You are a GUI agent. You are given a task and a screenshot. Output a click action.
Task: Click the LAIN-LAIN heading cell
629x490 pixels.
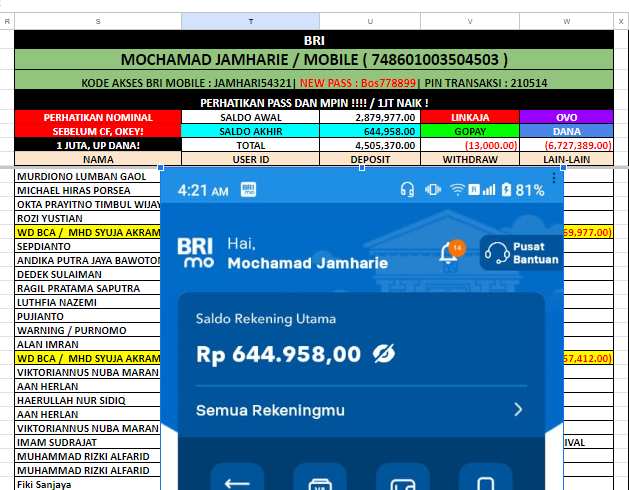coord(566,159)
